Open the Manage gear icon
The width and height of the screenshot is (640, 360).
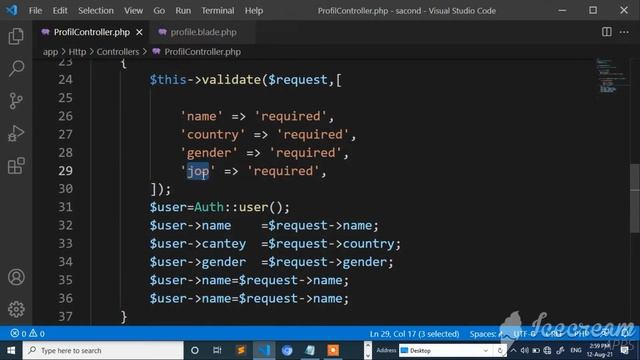tap(16, 309)
